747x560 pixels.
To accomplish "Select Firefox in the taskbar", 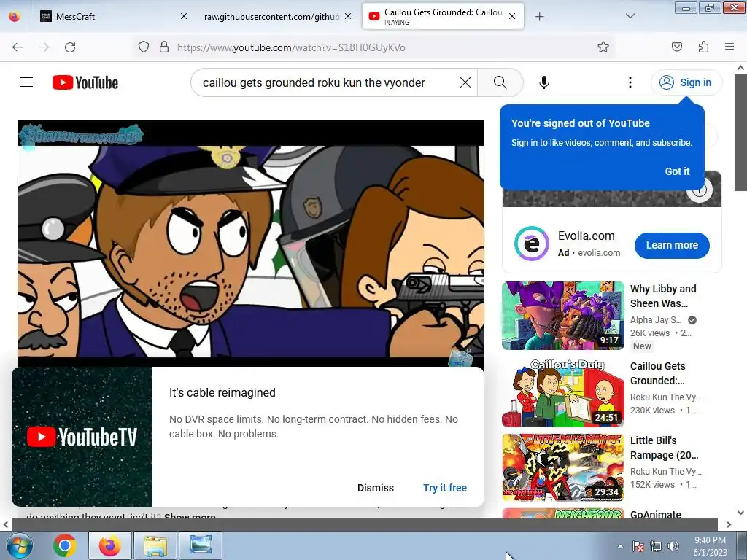I will [110, 545].
